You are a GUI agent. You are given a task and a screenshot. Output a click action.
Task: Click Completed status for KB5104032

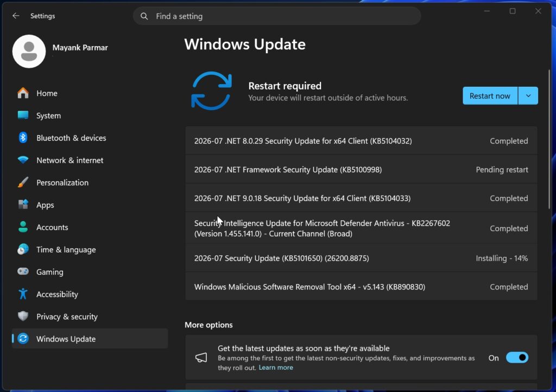coord(509,141)
